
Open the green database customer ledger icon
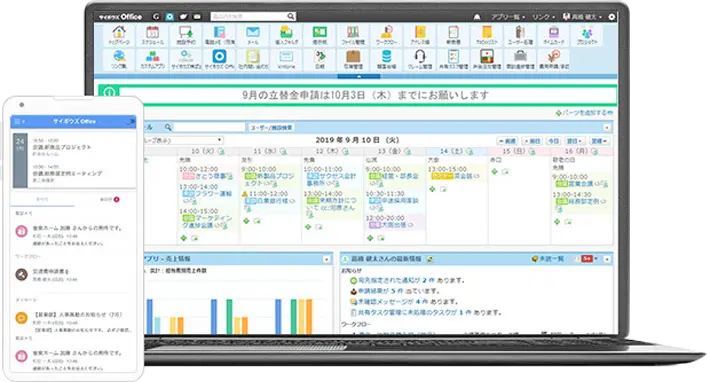[x=386, y=60]
